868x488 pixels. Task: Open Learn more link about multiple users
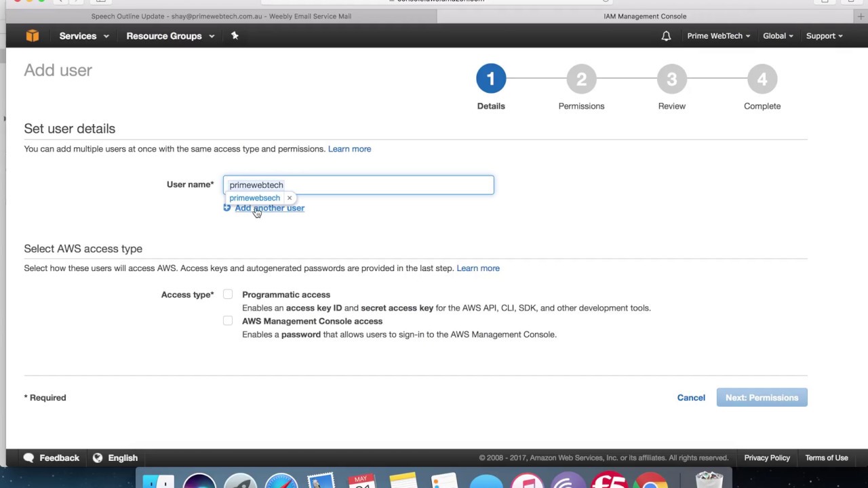(x=349, y=149)
